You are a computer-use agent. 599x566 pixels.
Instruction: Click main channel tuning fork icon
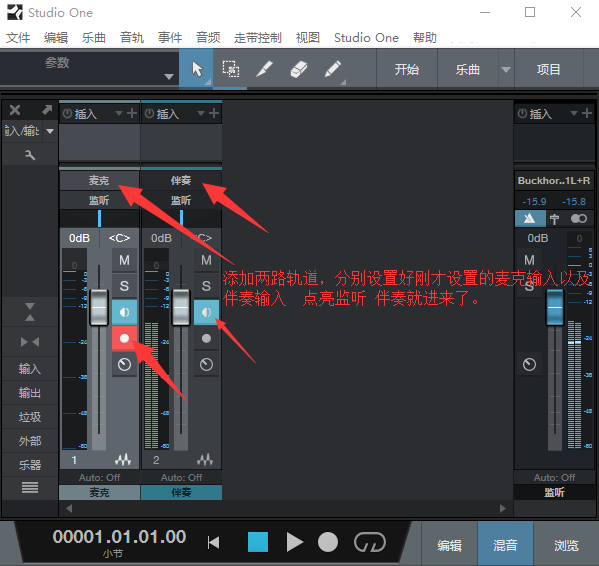(554, 219)
